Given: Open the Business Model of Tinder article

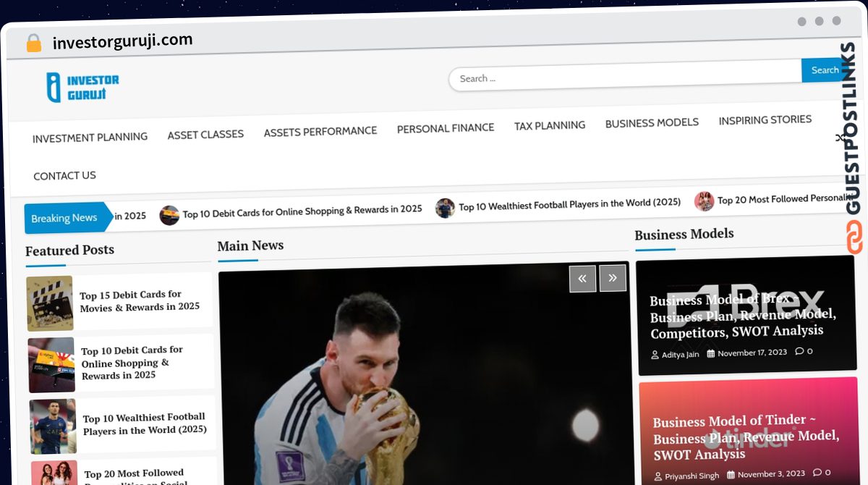Looking at the screenshot, I should tap(746, 436).
